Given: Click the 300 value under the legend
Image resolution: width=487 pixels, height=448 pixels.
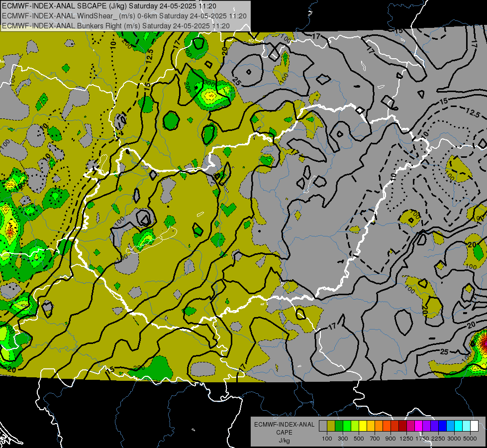Looking at the screenshot, I should [343, 439].
